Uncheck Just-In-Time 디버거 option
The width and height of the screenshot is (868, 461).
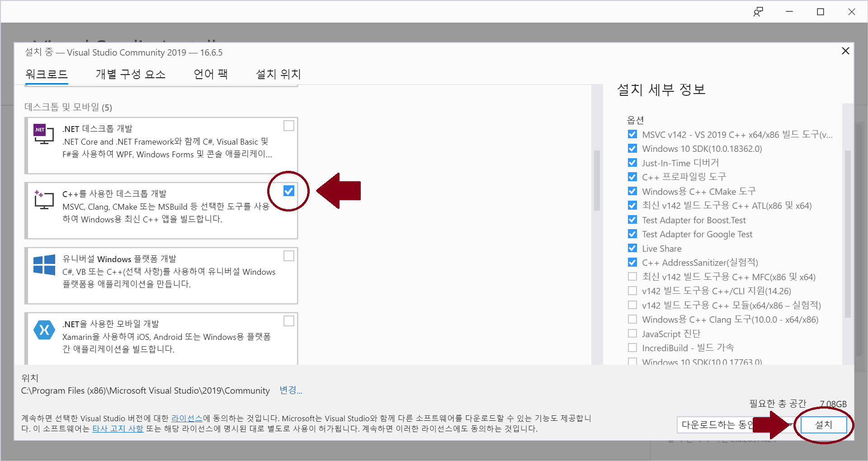(x=632, y=163)
